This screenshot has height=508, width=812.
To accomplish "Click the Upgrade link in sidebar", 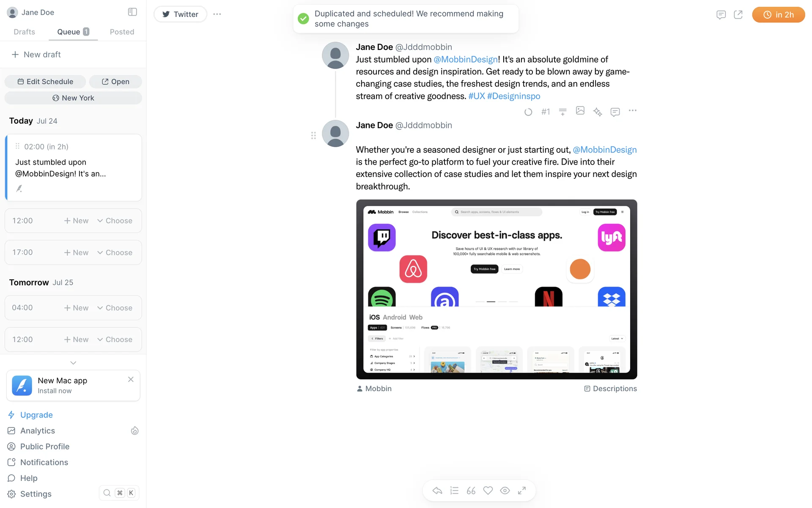I will (x=36, y=415).
